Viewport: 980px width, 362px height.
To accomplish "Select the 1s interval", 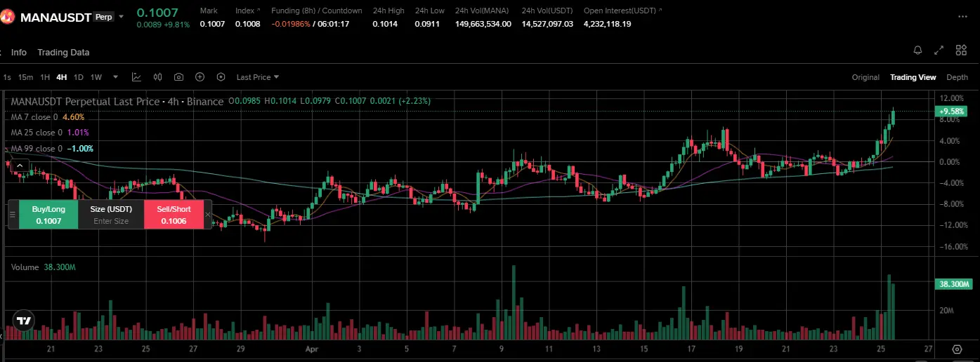I will pyautogui.click(x=6, y=77).
